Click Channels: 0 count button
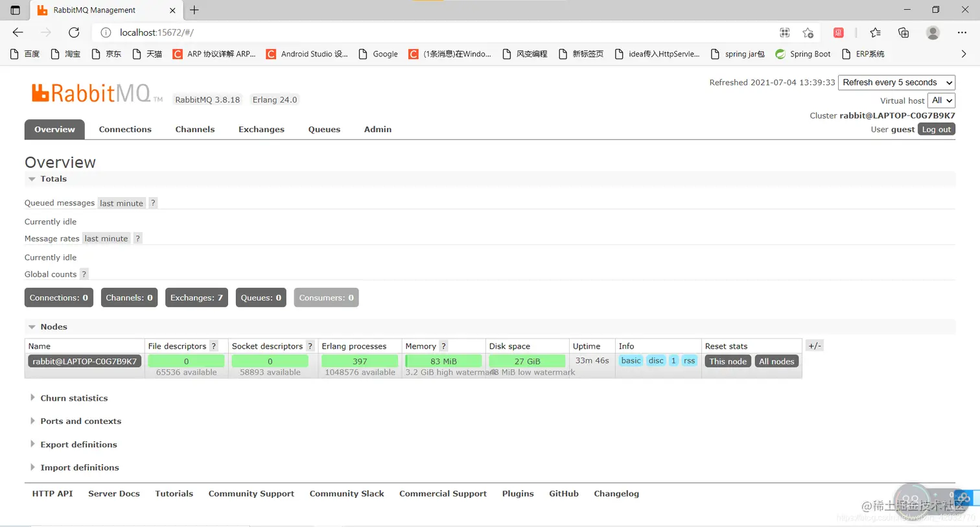This screenshot has height=527, width=980. [129, 298]
